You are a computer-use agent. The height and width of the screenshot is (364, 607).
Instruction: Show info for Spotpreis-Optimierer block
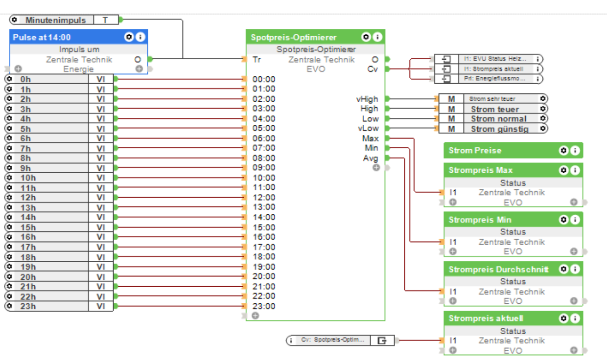pyautogui.click(x=377, y=37)
